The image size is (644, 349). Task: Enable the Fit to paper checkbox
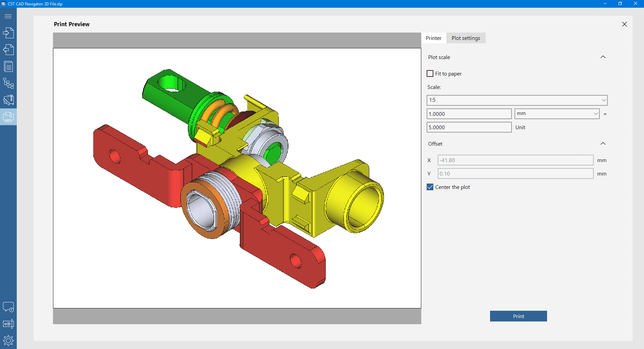coord(430,73)
